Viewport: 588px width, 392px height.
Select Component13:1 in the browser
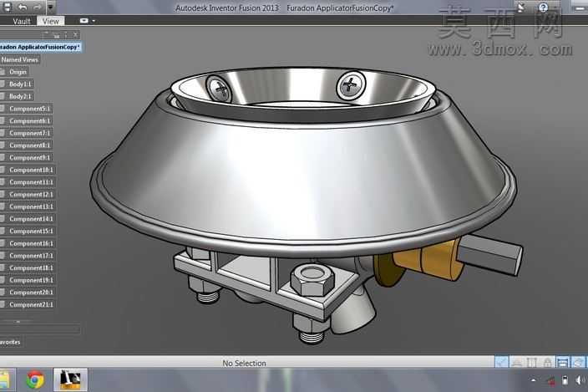click(x=32, y=206)
